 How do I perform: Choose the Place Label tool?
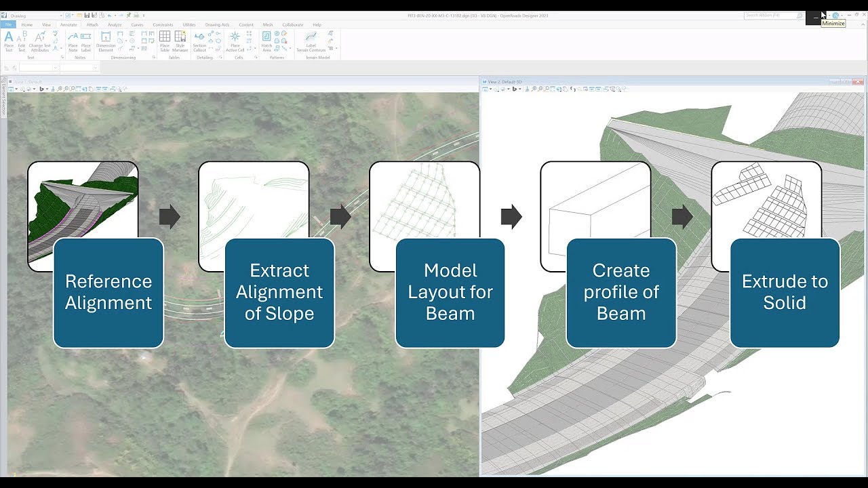click(85, 41)
